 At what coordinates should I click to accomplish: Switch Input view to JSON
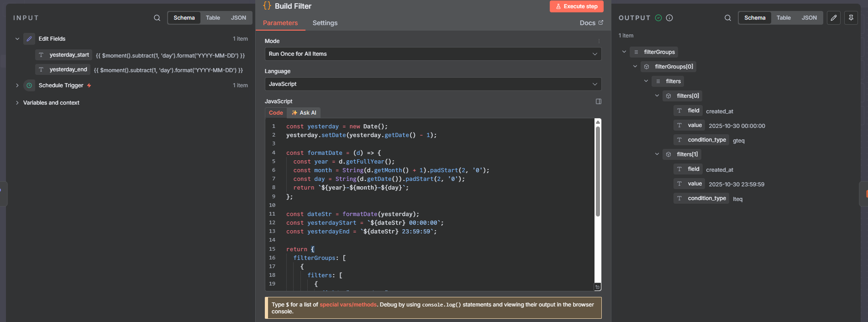point(238,18)
